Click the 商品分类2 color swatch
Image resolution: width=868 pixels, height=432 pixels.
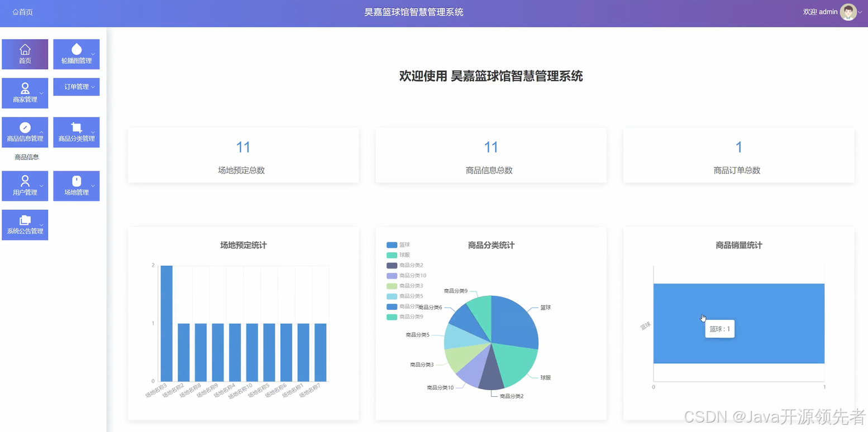pos(393,265)
